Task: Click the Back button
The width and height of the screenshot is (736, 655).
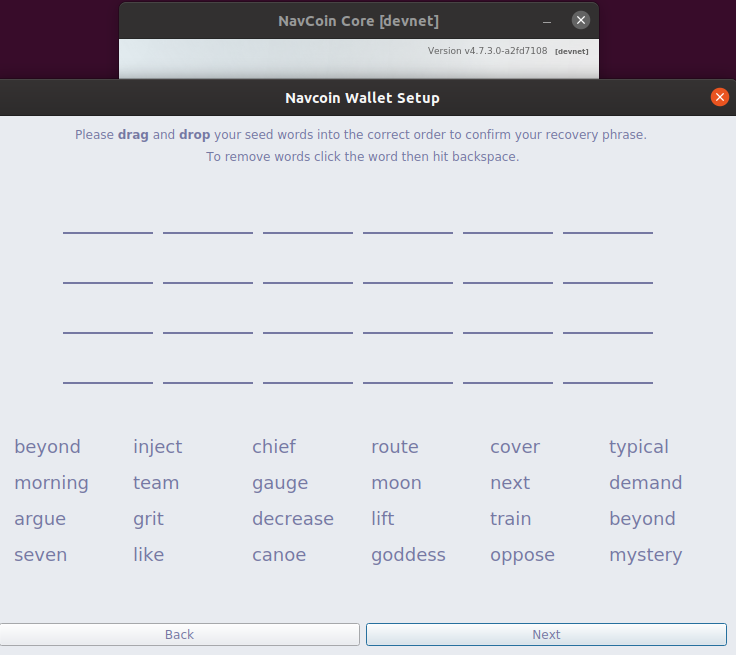Action: (180, 634)
